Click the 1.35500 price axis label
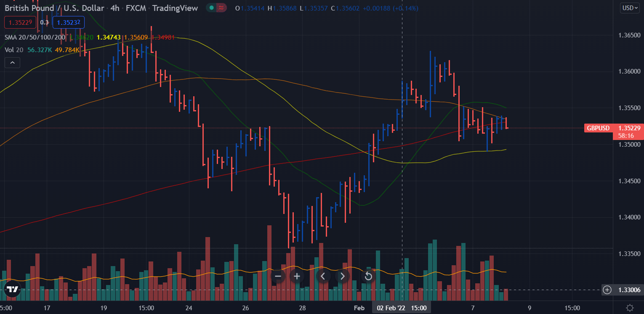 (x=629, y=108)
